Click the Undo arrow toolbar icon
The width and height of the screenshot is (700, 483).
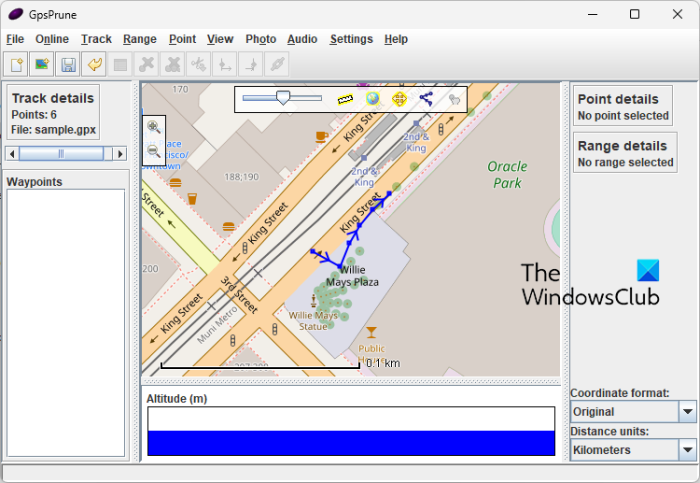click(94, 65)
